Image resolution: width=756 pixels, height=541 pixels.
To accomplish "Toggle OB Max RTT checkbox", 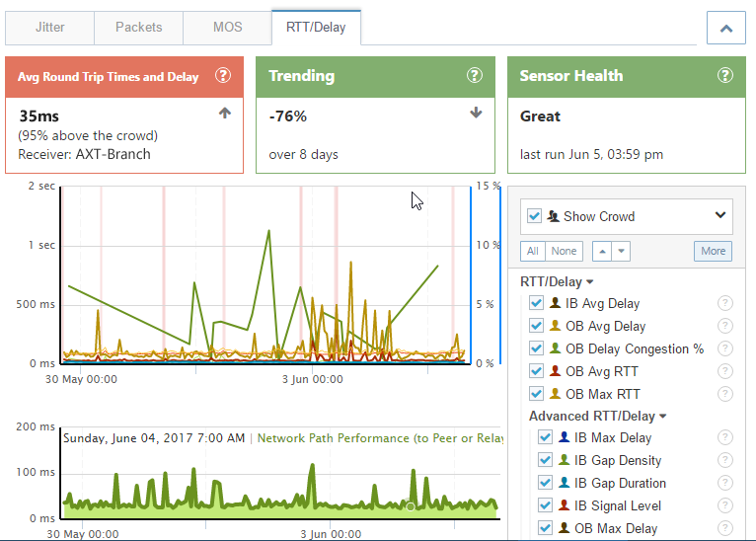I will [x=536, y=394].
